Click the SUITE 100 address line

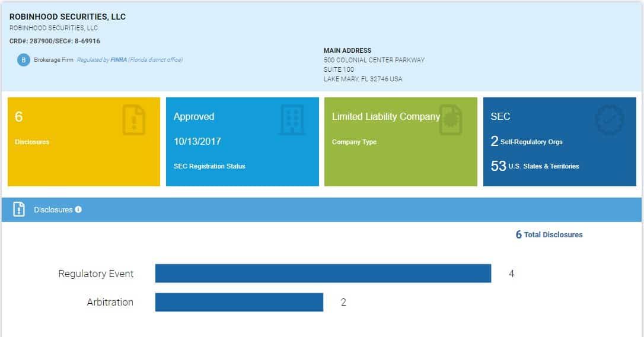339,69
